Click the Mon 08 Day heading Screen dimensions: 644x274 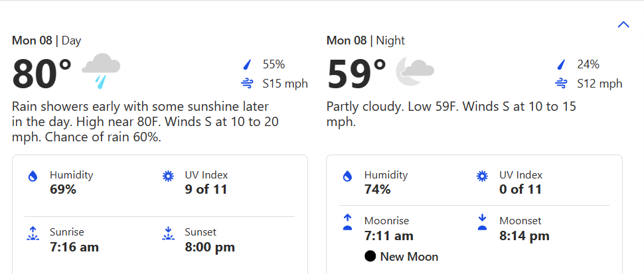(x=46, y=40)
